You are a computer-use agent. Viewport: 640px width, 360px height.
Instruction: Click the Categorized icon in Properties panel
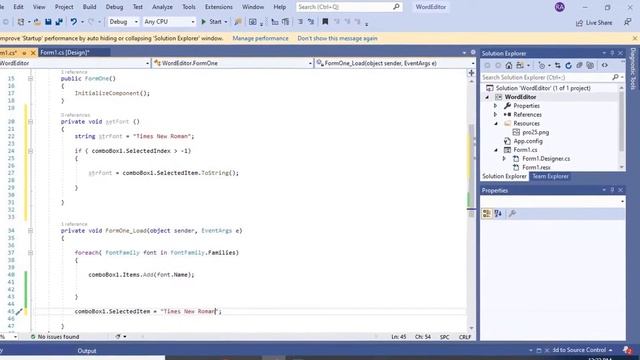click(487, 213)
